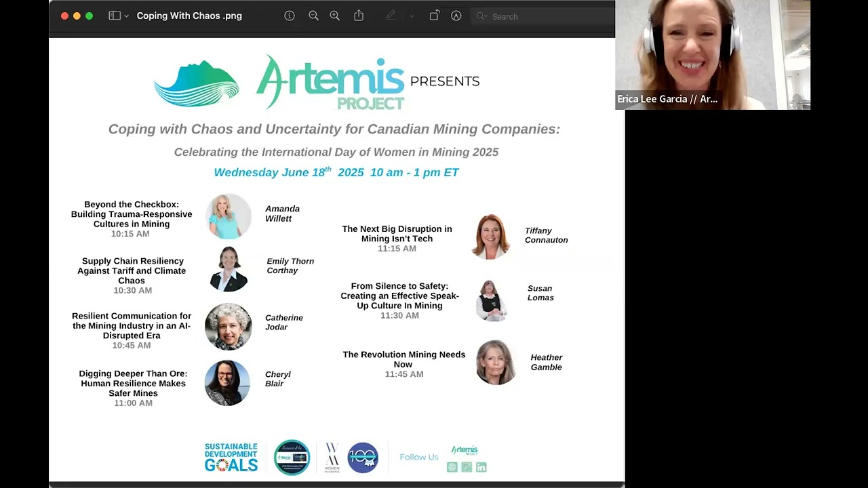This screenshot has width=868, height=488.
Task: Click the PRESENTS text beside the logo
Action: pyautogui.click(x=445, y=81)
